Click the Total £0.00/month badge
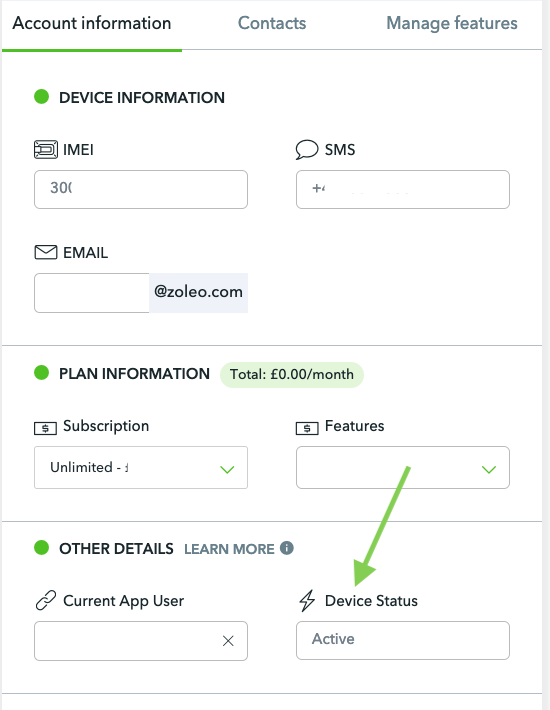This screenshot has height=710, width=550. tap(292, 374)
